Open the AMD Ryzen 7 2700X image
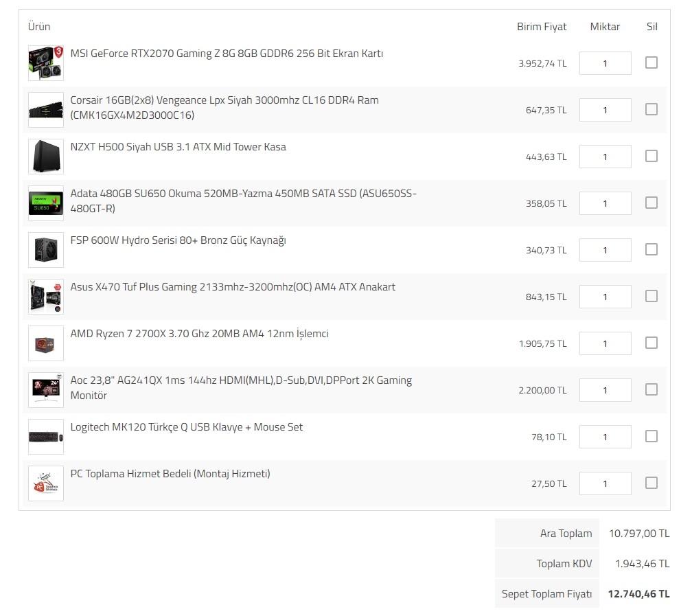Screen dimensions: 681x616 pyautogui.click(x=46, y=343)
